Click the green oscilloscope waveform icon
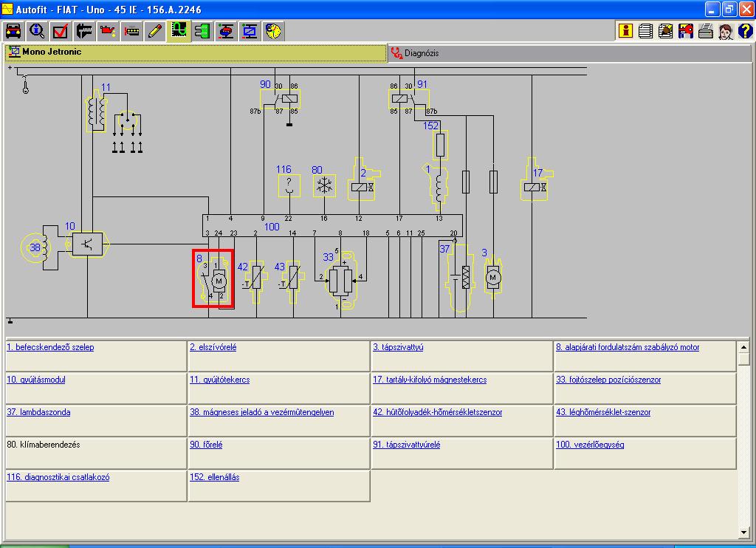This screenshot has height=548, width=756. tap(179, 31)
